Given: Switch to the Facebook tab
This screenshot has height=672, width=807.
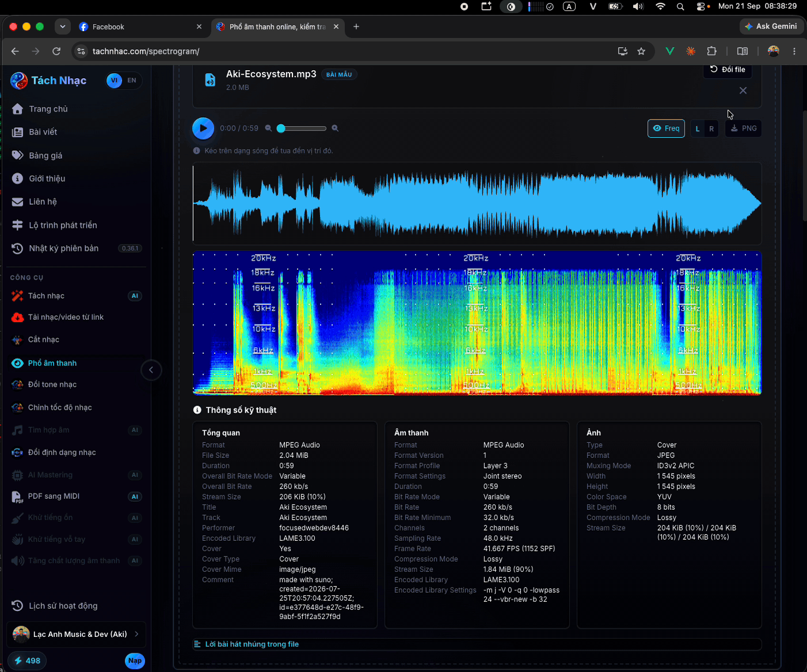Looking at the screenshot, I should pyautogui.click(x=140, y=26).
